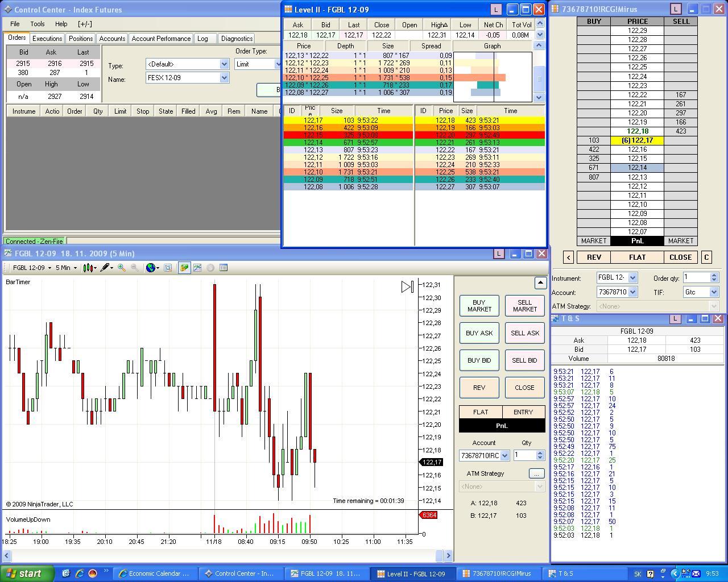Switch to the Positions tab
This screenshot has height=582, width=728.
click(81, 39)
